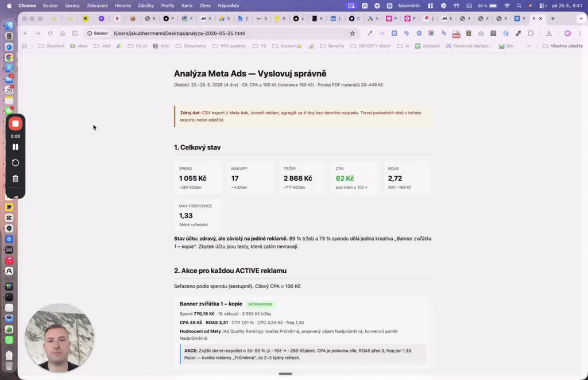Screen dimensions: 588x380
Task: Open the Wi-Fi status menu
Action: (x=507, y=6)
